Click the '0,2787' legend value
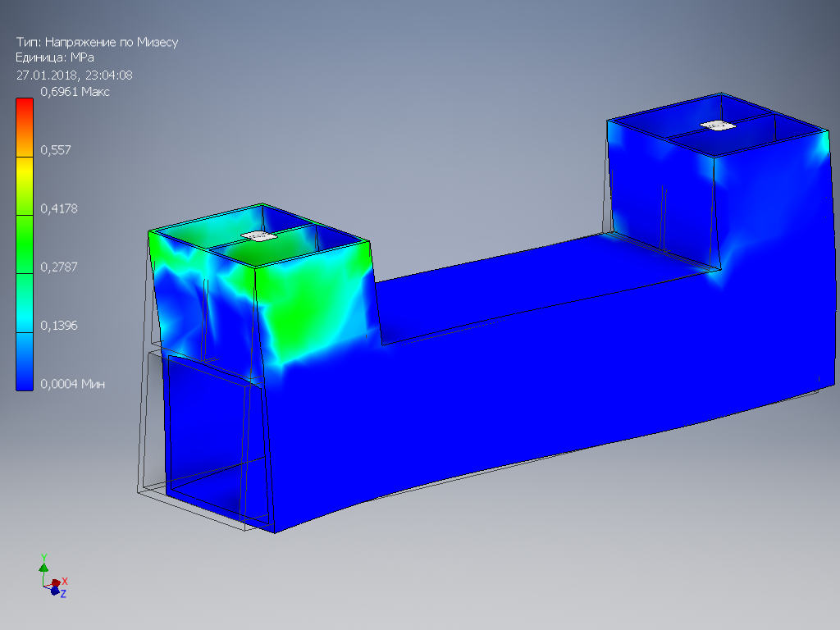 click(x=59, y=267)
